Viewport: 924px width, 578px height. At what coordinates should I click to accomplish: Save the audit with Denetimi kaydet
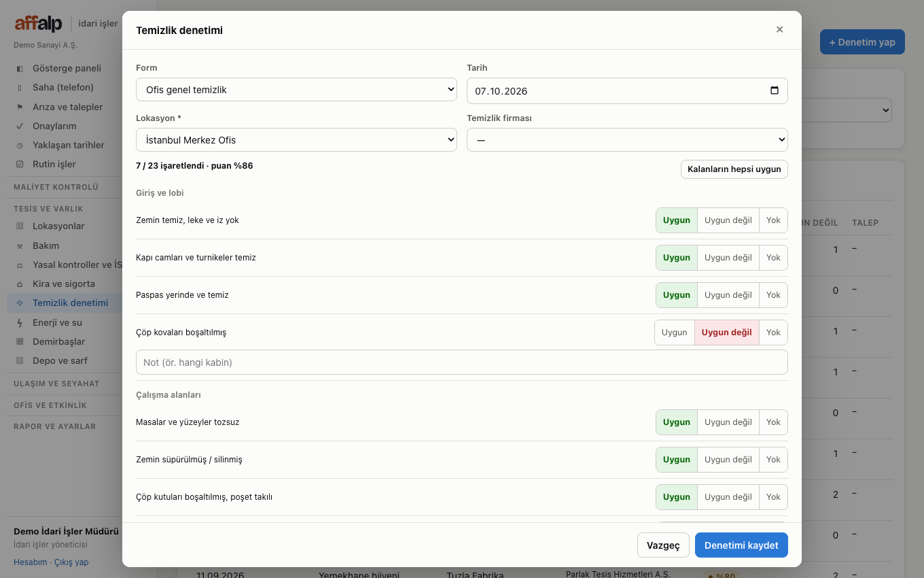tap(741, 545)
